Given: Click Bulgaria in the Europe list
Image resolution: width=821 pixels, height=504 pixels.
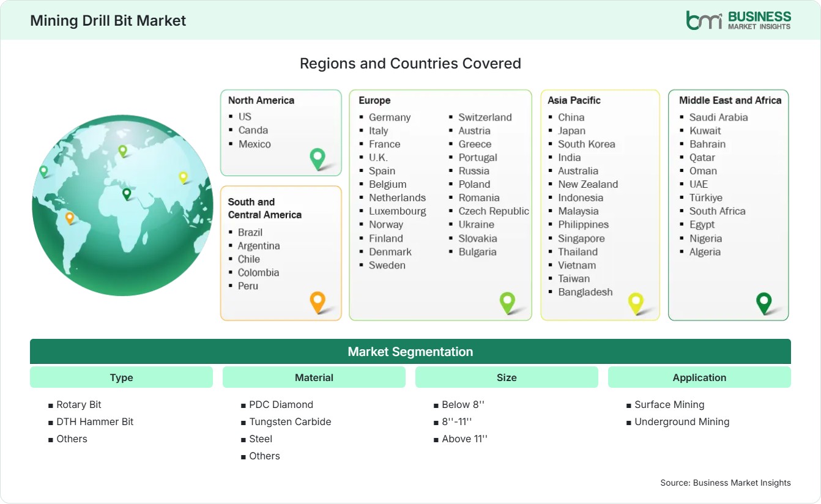Looking at the screenshot, I should point(478,251).
